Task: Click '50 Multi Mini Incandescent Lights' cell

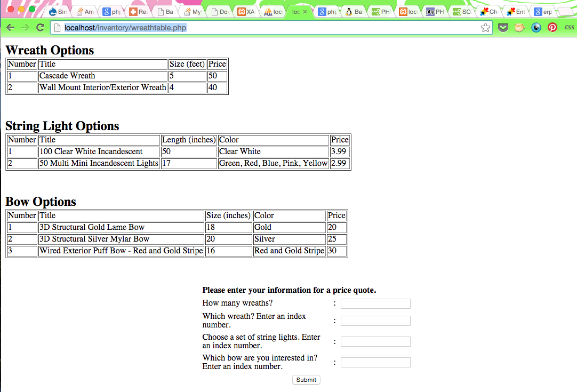Action: (x=99, y=163)
